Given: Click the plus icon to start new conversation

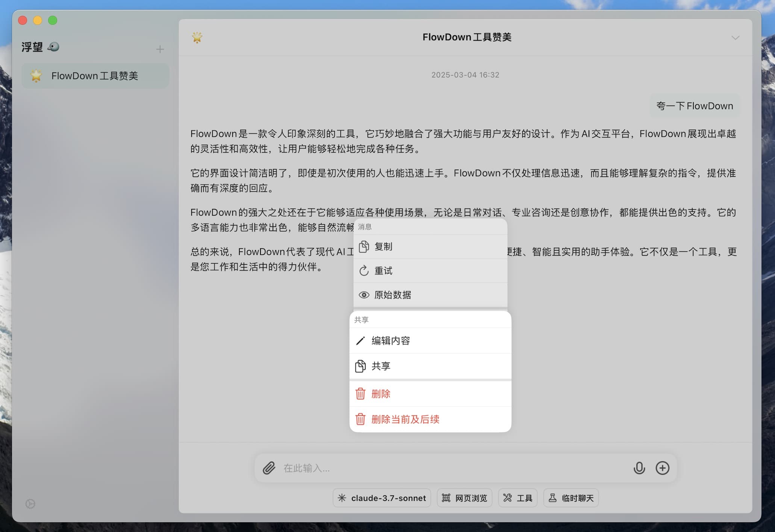Looking at the screenshot, I should click(x=160, y=49).
